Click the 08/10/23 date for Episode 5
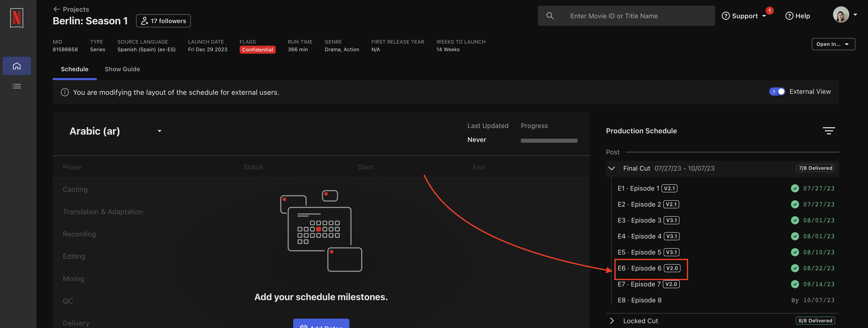 tap(818, 252)
